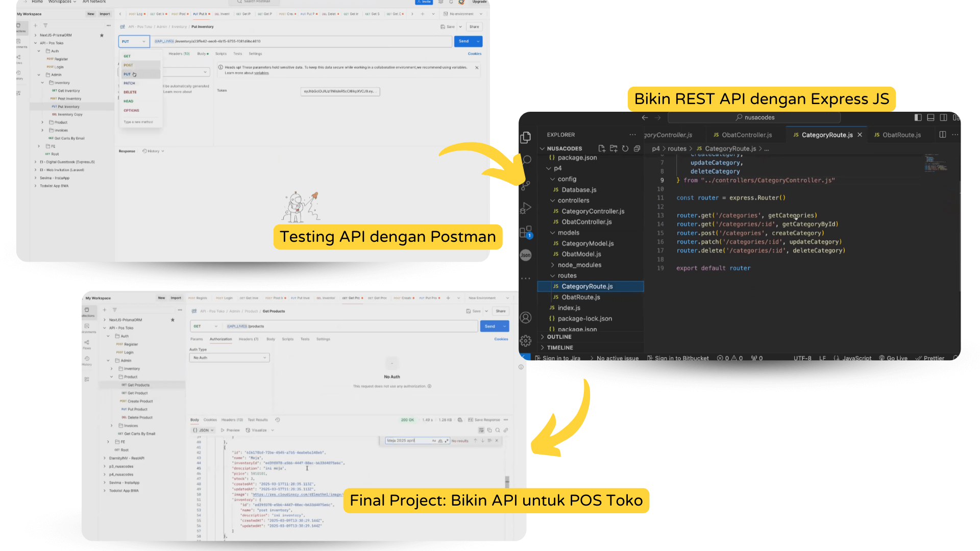Go back using VS Code navigation arrow
This screenshot has height=551, width=980.
(x=645, y=117)
